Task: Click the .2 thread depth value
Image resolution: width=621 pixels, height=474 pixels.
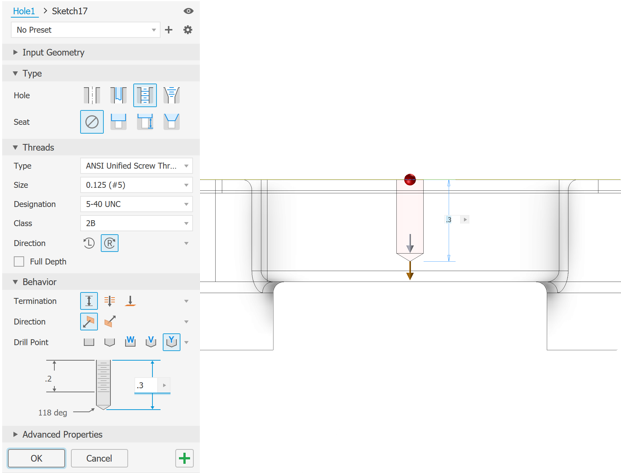Action: pos(48,379)
